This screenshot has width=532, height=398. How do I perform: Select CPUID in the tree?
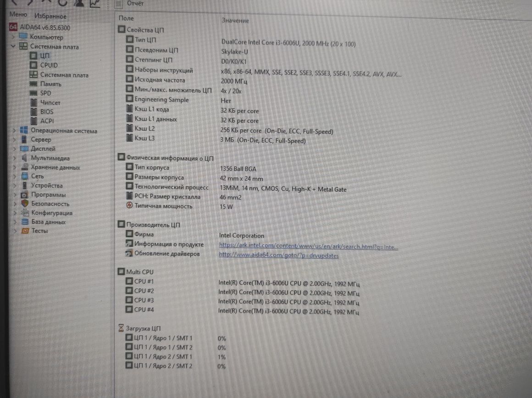click(x=49, y=65)
